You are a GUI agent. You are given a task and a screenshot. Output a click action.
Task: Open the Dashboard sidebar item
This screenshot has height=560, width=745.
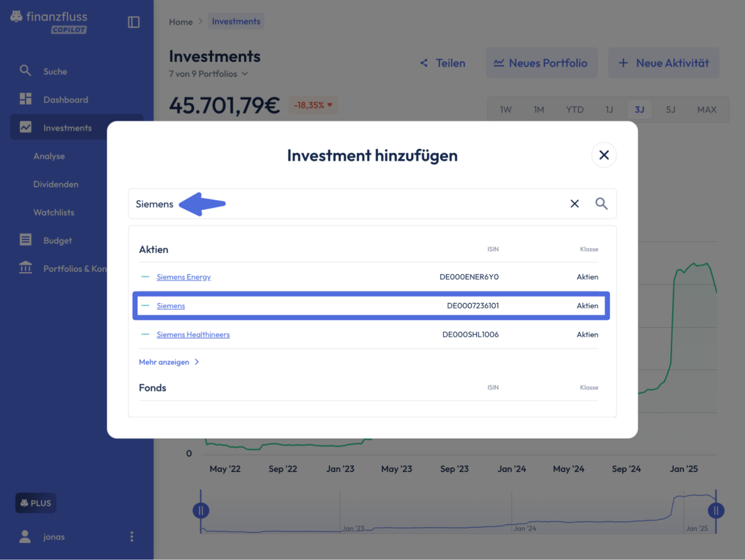point(66,100)
